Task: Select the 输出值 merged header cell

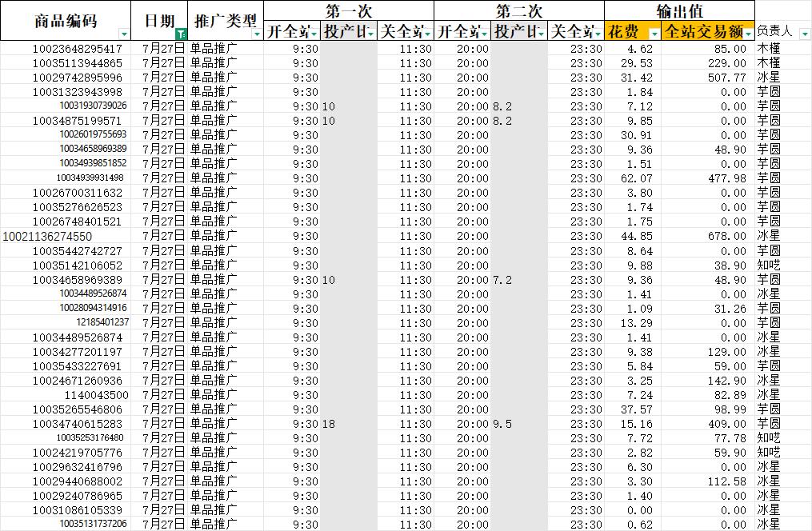Action: pos(679,11)
